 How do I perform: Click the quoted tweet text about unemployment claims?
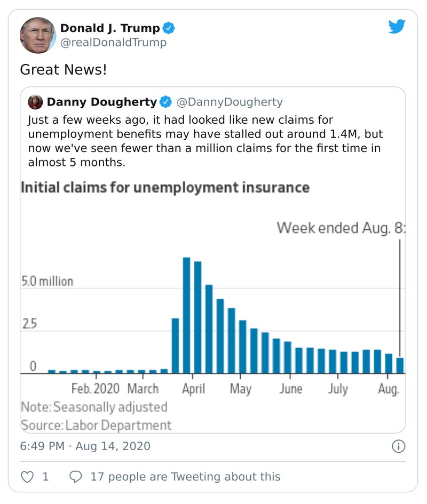[x=205, y=141]
